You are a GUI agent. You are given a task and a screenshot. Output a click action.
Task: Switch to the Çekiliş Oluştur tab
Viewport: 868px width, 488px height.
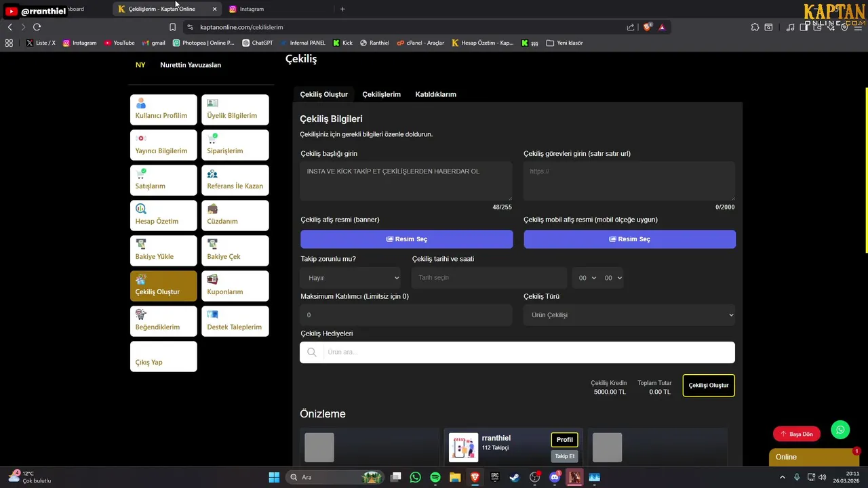tap(324, 94)
